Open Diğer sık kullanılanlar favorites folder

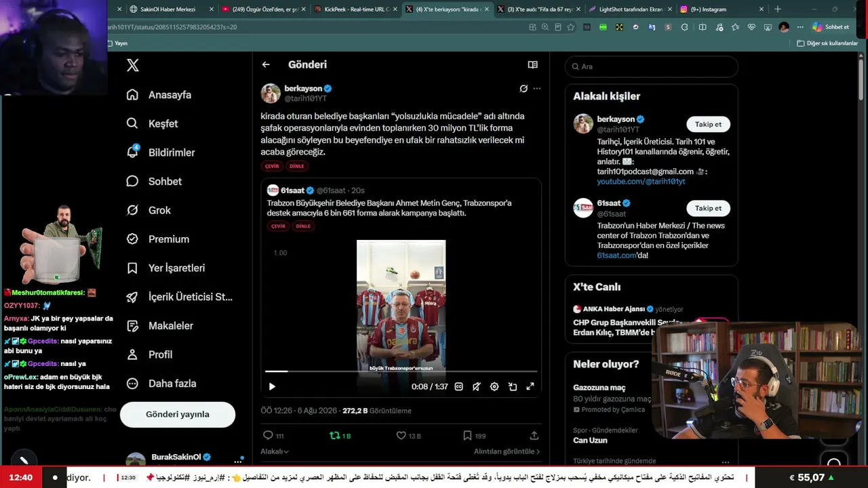(828, 43)
